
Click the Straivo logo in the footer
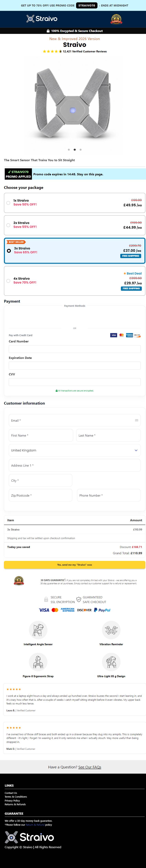[29, 837]
